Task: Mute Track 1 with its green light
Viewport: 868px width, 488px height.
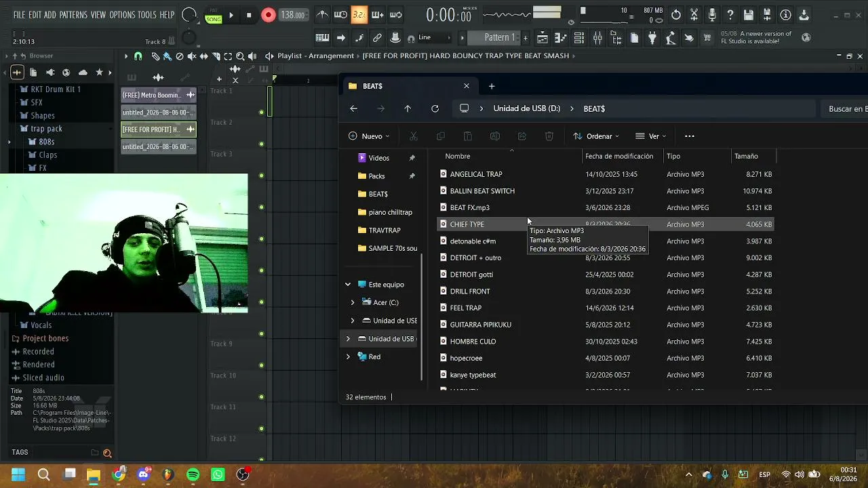Action: click(262, 113)
